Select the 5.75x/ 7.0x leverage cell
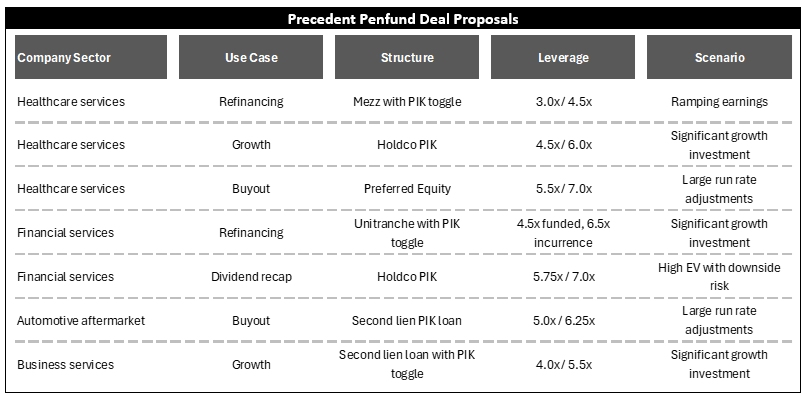Screen dimensions: 807x396 [x=564, y=277]
